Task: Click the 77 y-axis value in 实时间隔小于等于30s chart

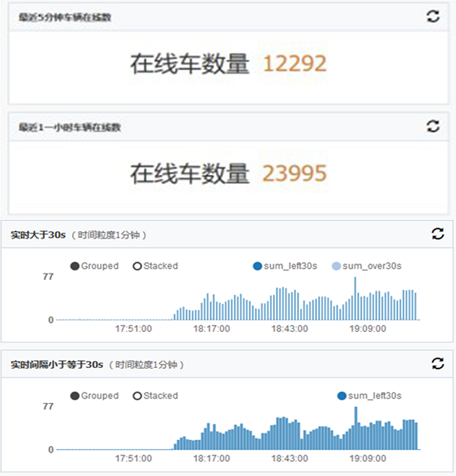Action: pos(48,406)
